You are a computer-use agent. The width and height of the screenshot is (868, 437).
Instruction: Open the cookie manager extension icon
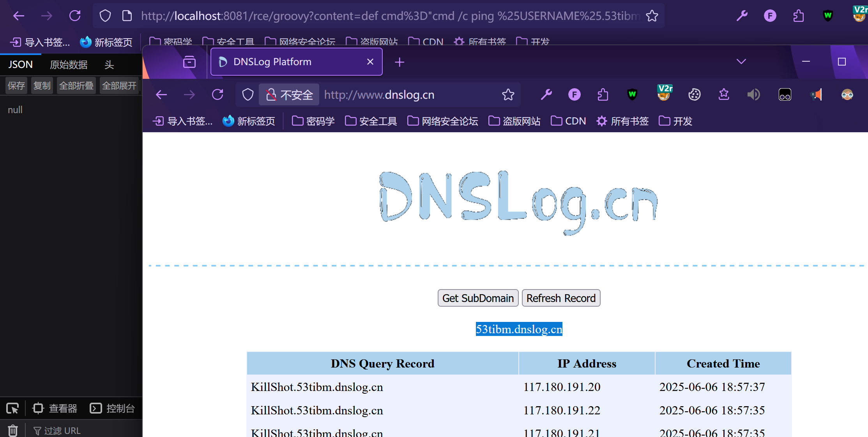click(x=694, y=95)
